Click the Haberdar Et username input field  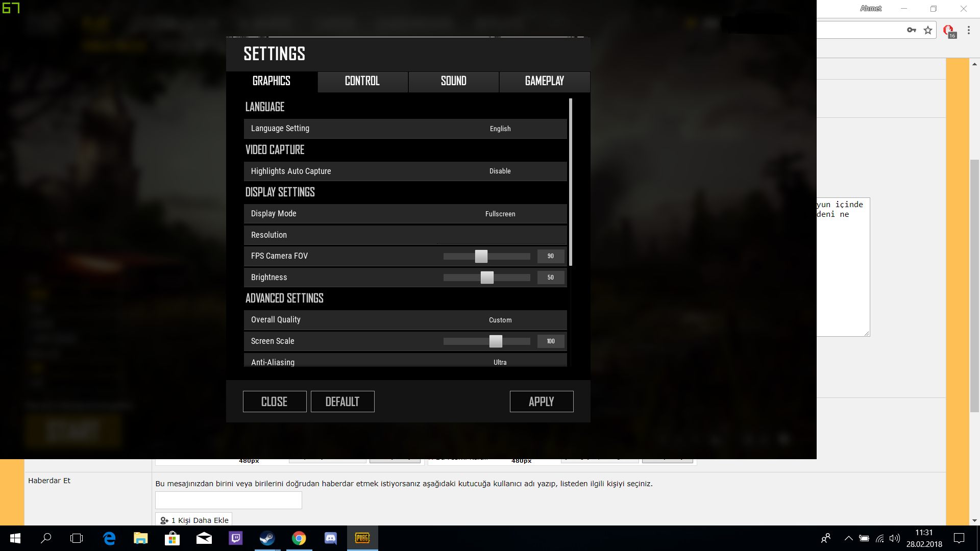tap(229, 500)
